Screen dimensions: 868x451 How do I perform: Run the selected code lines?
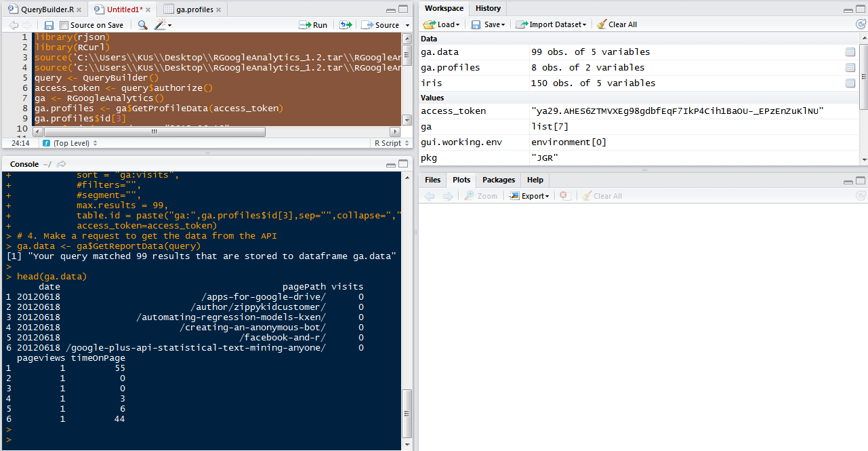(x=313, y=25)
